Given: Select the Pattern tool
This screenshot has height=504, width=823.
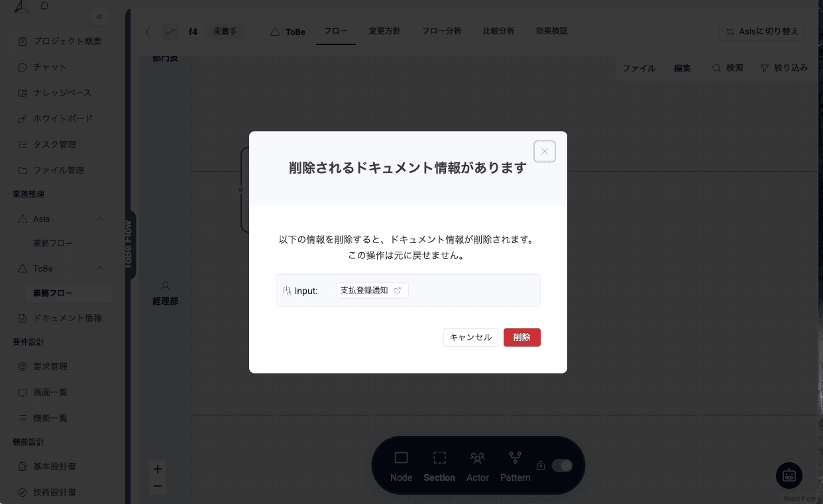Looking at the screenshot, I should click(515, 467).
